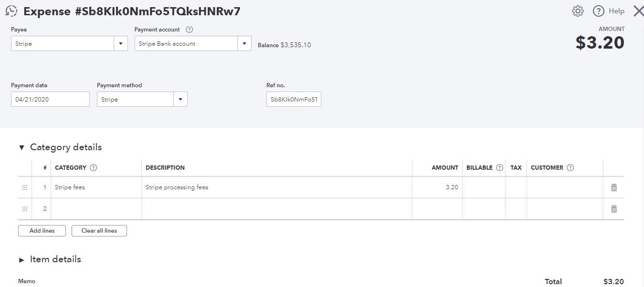The image size is (644, 287).
Task: Select the Stripe processing fees description cell
Action: 276,187
